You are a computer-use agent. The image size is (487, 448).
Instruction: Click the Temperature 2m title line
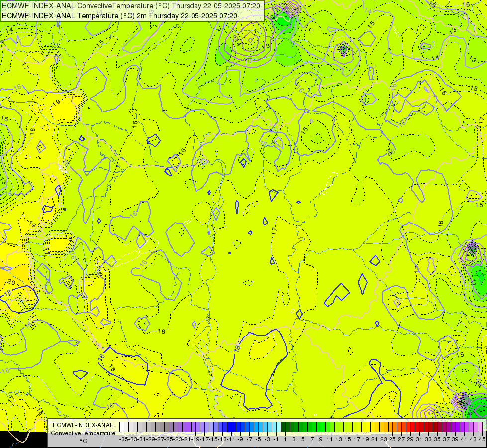coord(119,16)
